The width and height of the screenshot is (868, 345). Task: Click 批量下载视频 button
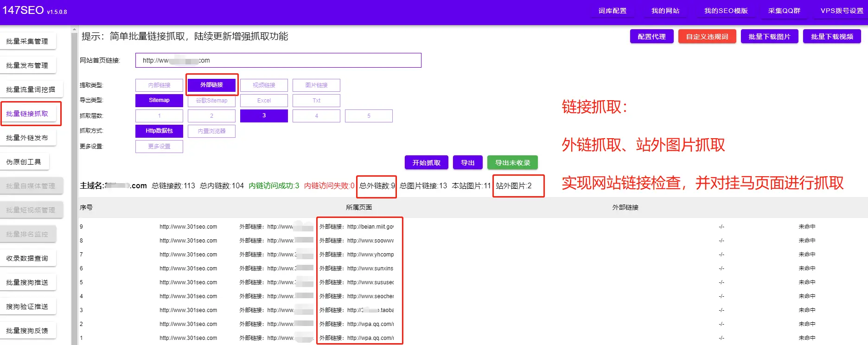(832, 37)
